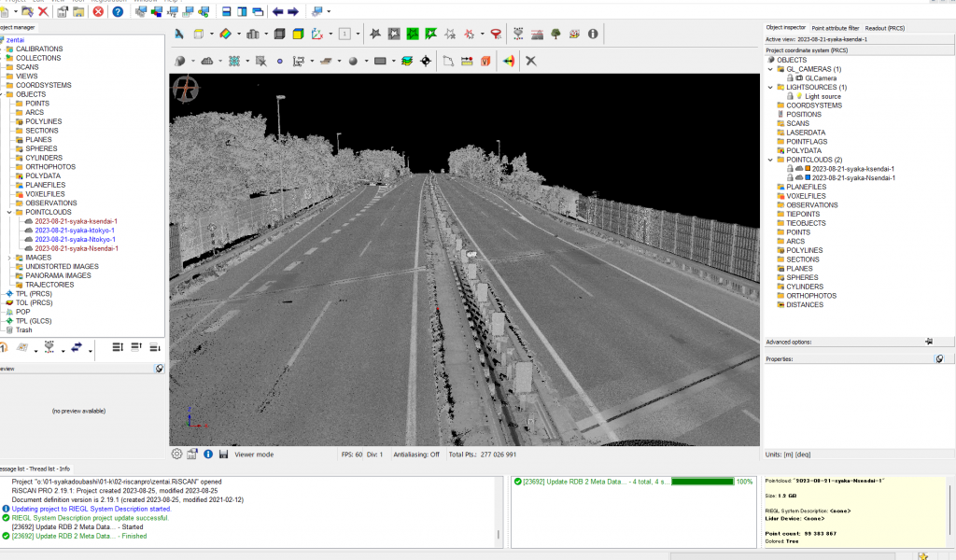Open the info icon in the upper viewer toolbar
This screenshot has height=560, width=956.
[x=593, y=35]
